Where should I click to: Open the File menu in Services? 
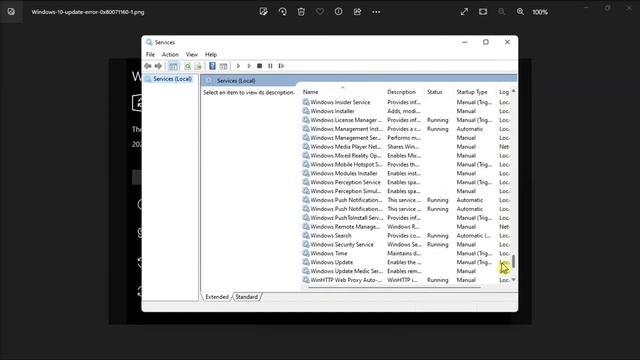(x=150, y=54)
